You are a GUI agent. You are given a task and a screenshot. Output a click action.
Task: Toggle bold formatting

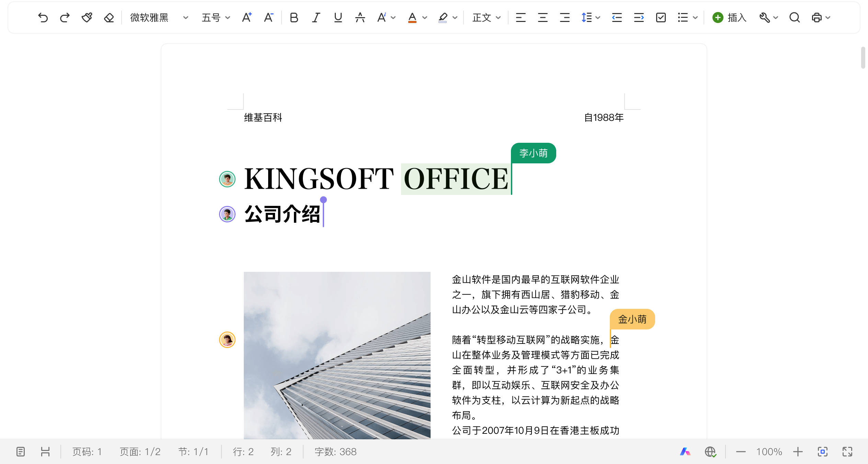294,18
